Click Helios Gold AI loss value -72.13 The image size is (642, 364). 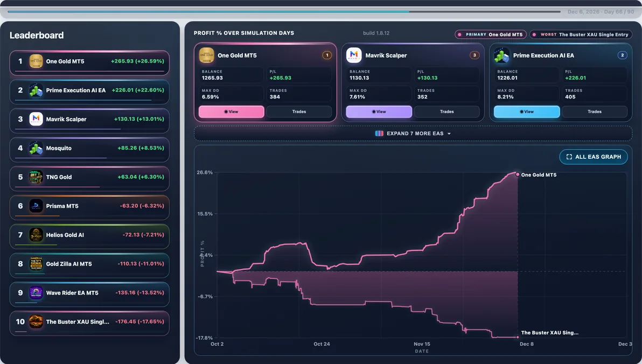coord(143,235)
